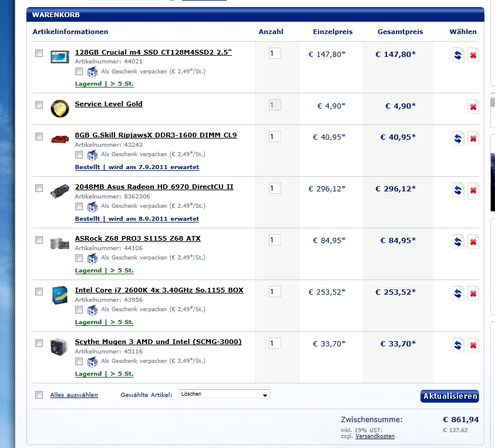Open 'Bestellt | wird am 7.9.2011 erwartet' link

[137, 167]
